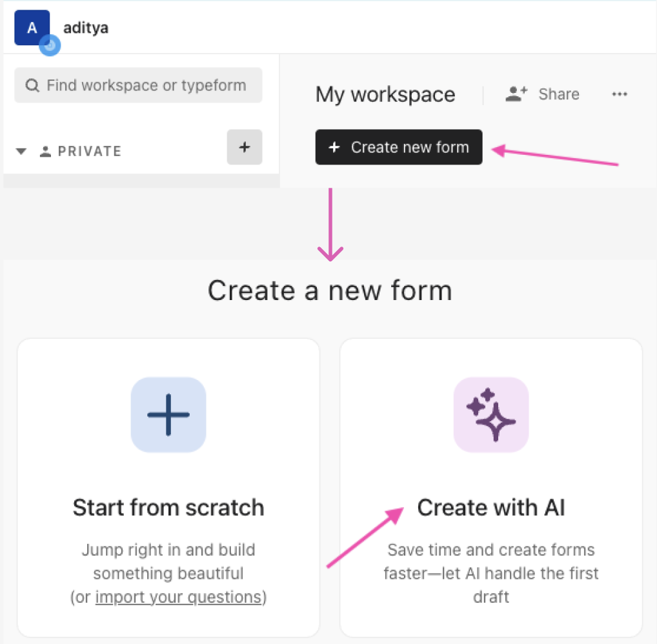Click the Share icon beside My workspace
The height and width of the screenshot is (644, 657).
[516, 94]
